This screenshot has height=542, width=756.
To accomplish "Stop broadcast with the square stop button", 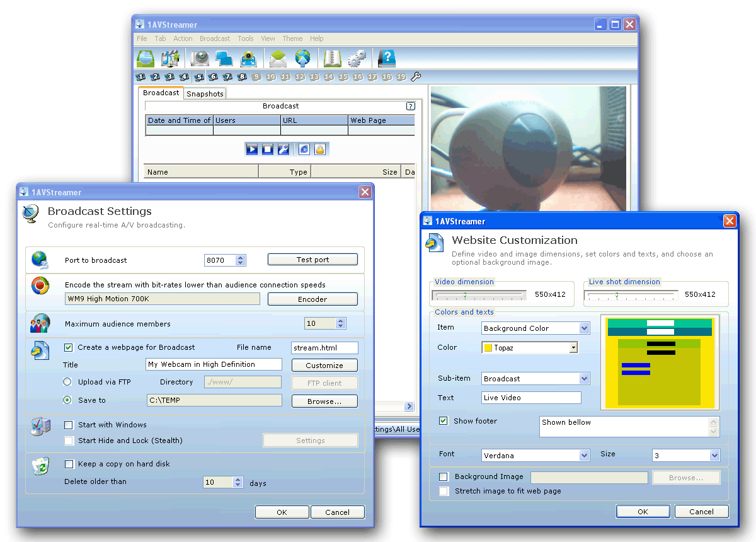I will tap(267, 149).
